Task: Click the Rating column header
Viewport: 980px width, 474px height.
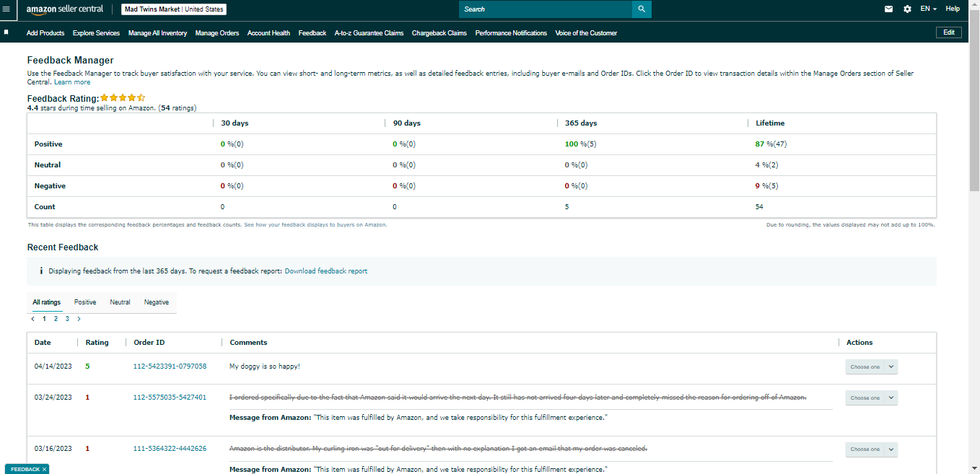Action: click(97, 343)
